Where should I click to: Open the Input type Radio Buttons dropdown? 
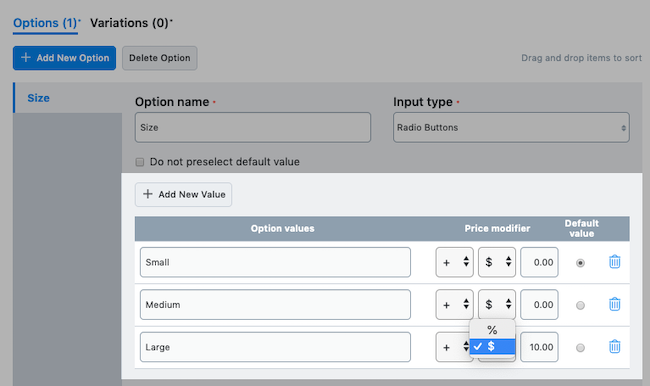click(511, 127)
